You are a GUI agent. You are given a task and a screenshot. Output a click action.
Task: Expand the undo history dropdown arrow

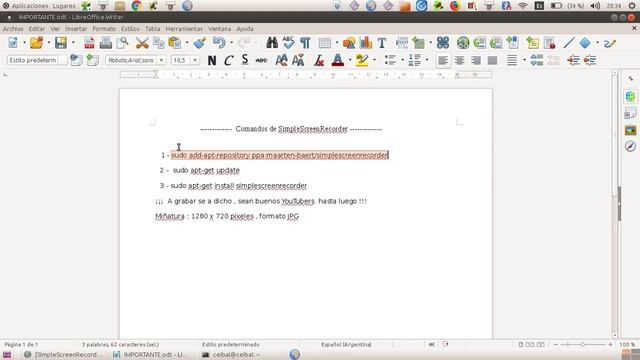tap(231, 42)
